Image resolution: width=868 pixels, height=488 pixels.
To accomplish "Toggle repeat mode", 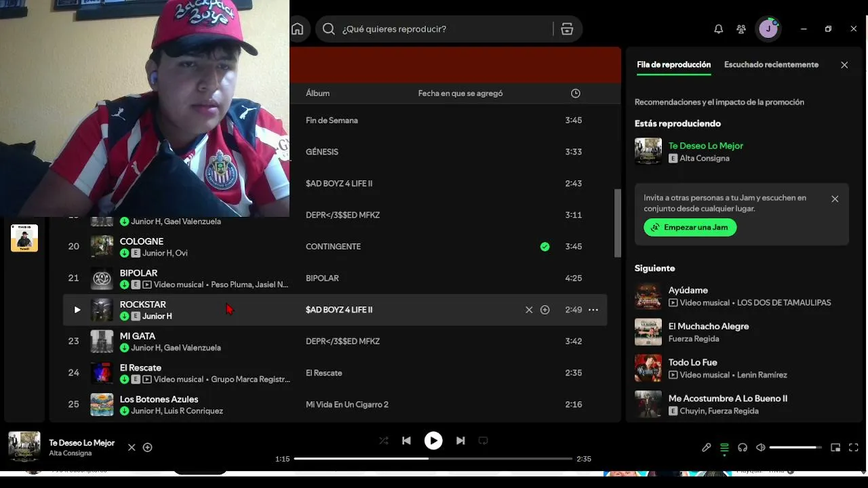I will click(483, 441).
